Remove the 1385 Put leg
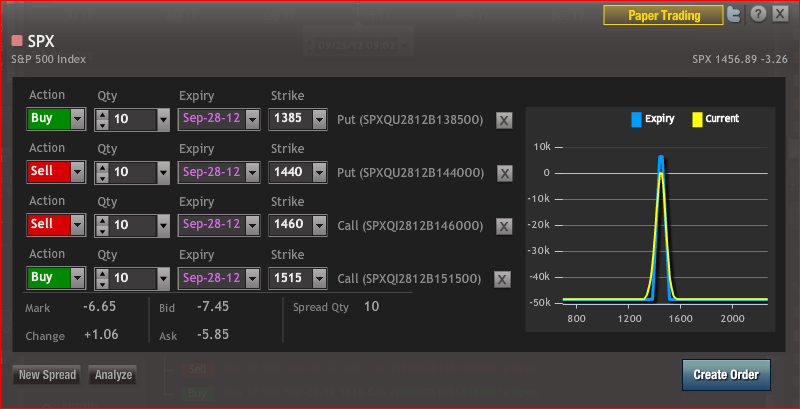The image size is (800, 409). (x=504, y=121)
